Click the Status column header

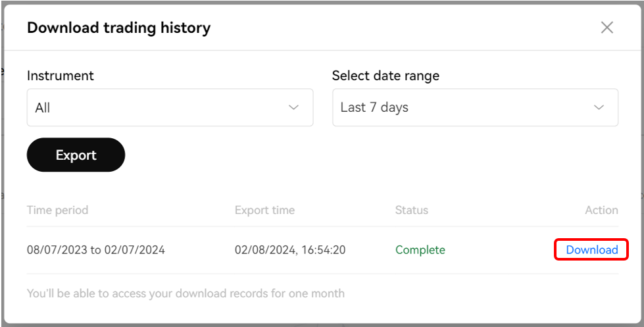[x=411, y=211]
